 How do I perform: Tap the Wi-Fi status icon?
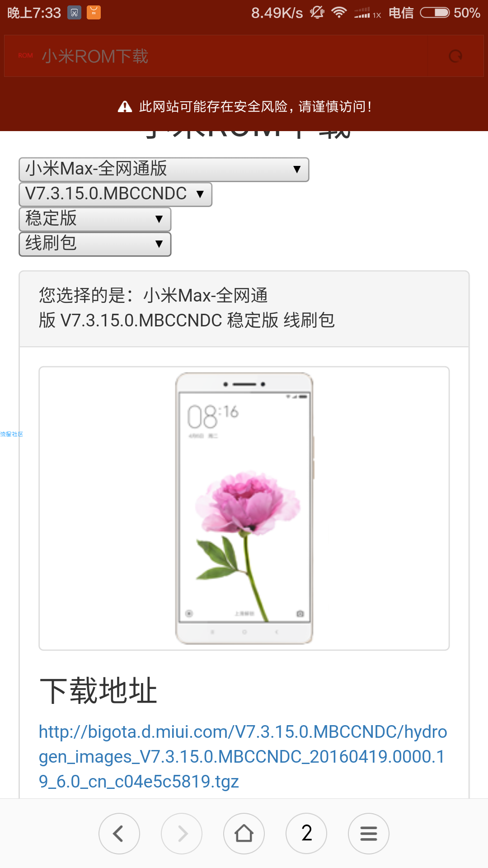coord(339,12)
